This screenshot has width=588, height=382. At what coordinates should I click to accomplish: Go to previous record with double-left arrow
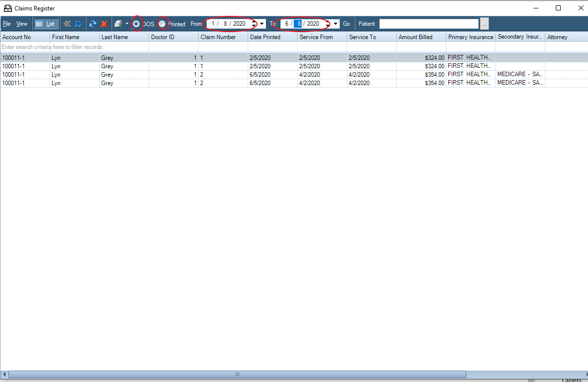[x=67, y=24]
